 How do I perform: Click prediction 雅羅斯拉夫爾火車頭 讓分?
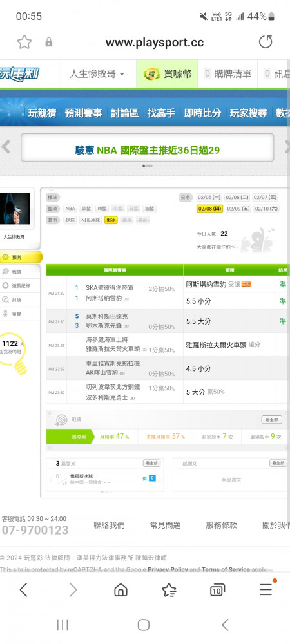pos(223,345)
